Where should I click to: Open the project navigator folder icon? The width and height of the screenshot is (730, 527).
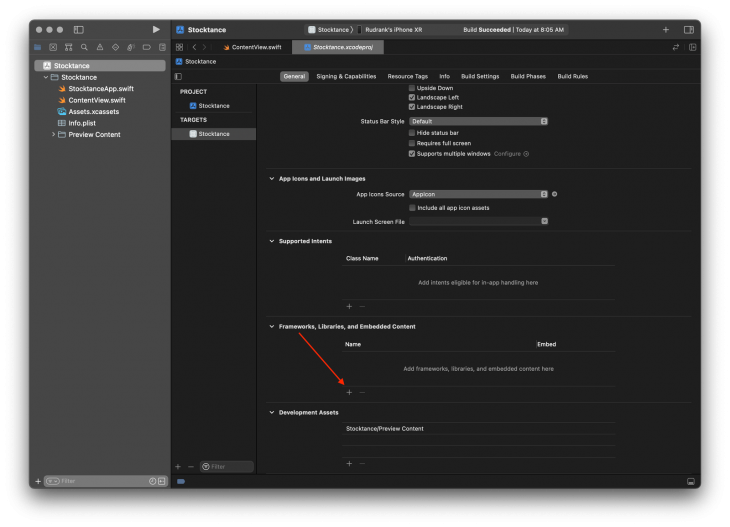pyautogui.click(x=38, y=47)
